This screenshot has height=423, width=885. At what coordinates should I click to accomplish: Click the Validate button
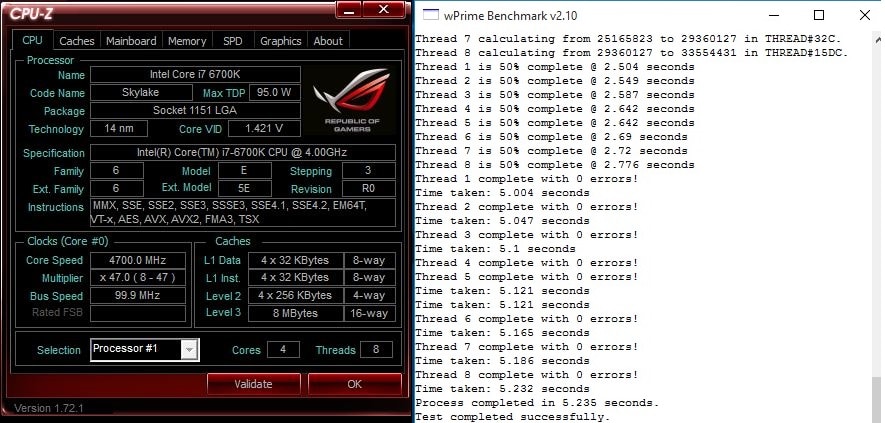(253, 384)
